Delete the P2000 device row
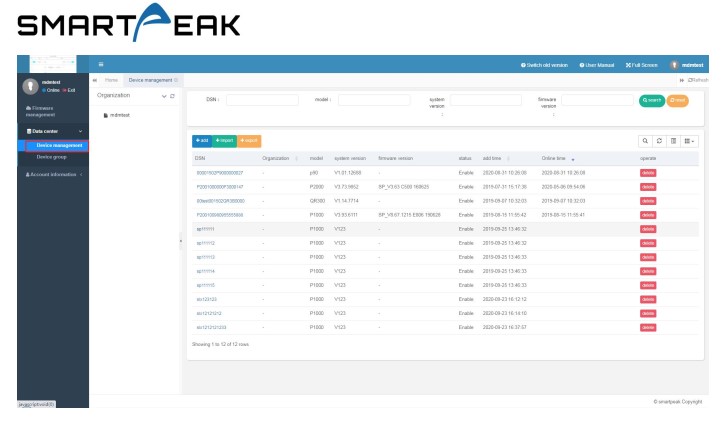The width and height of the screenshot is (725, 423). point(648,187)
